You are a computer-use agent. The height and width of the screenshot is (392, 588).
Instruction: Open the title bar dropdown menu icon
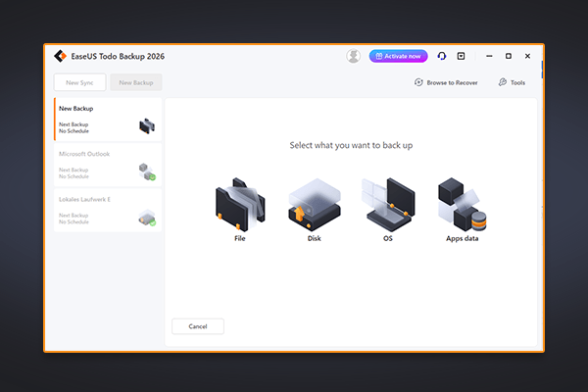(461, 56)
